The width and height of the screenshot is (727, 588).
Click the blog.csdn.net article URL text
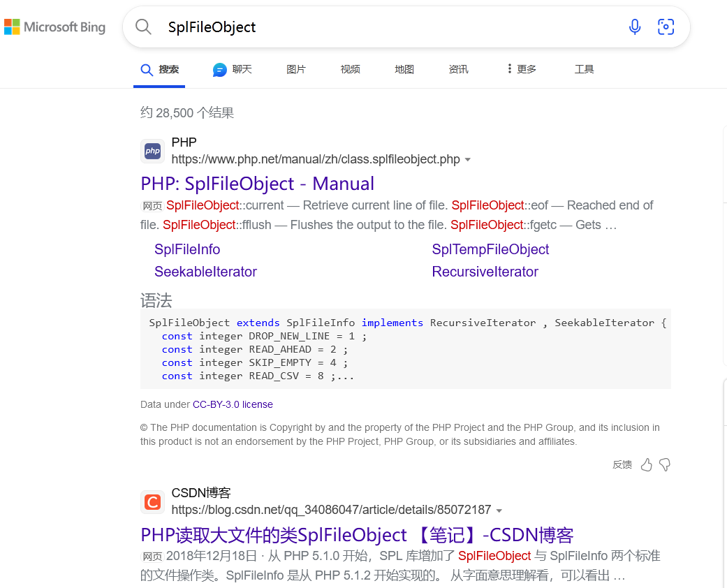[x=331, y=510]
